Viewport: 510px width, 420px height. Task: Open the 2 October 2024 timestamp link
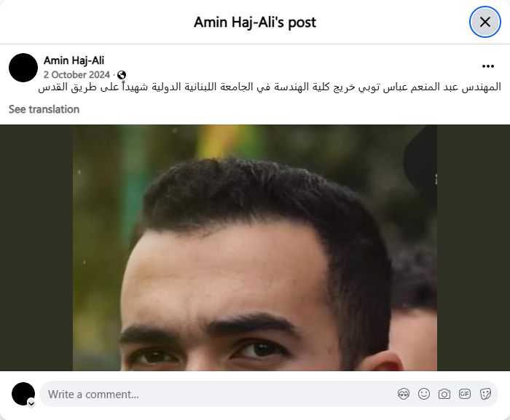pyautogui.click(x=76, y=75)
